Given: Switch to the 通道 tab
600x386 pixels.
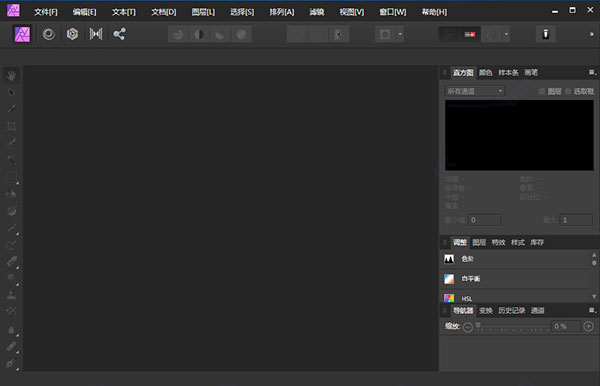Looking at the screenshot, I should click(x=538, y=311).
